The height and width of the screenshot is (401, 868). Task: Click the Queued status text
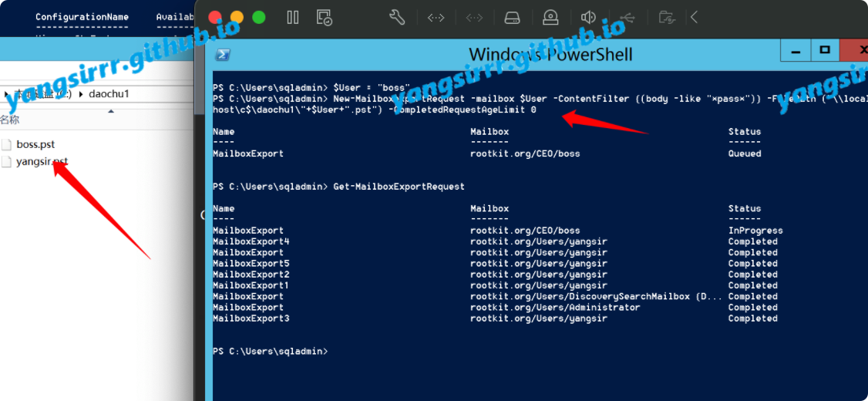[745, 153]
